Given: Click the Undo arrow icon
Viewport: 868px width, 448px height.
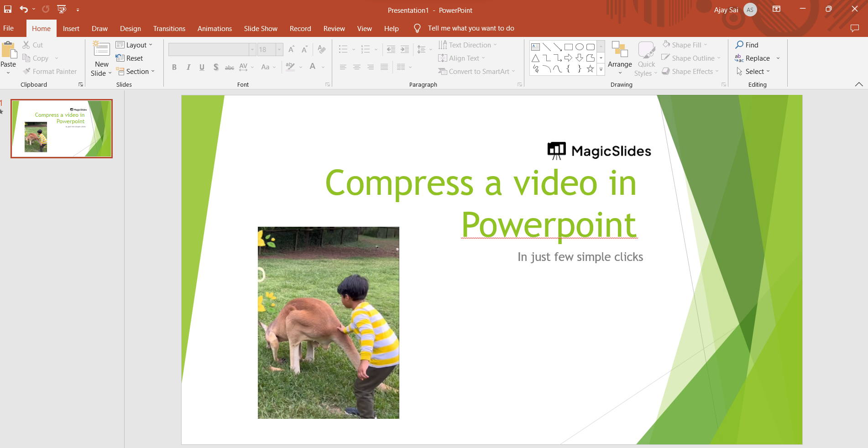Looking at the screenshot, I should point(24,9).
